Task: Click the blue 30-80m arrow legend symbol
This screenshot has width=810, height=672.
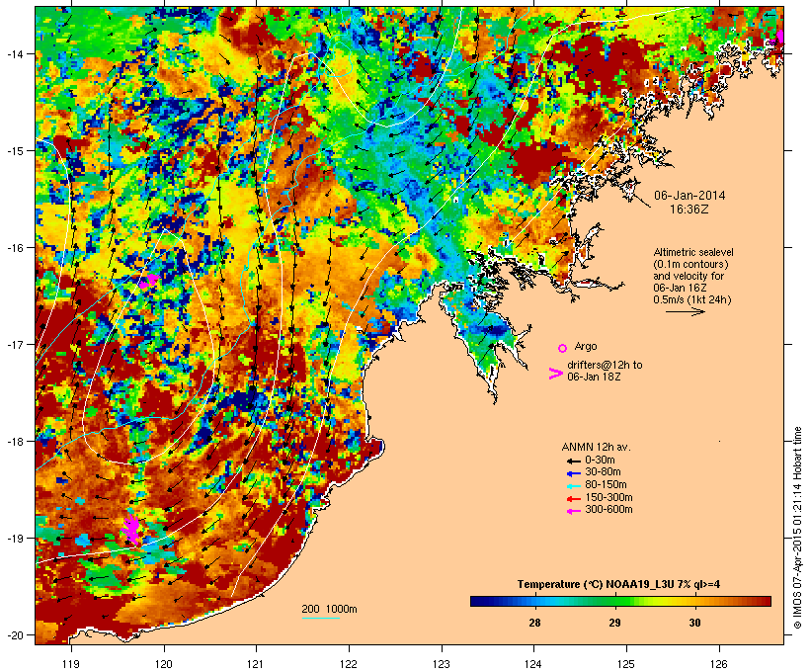Action: [573, 473]
